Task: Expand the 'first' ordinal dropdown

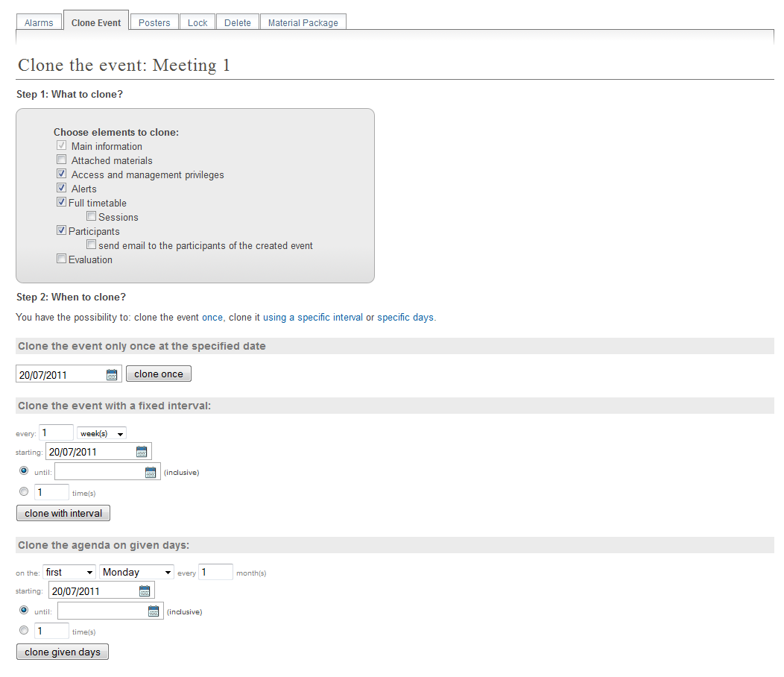Action: (x=69, y=572)
